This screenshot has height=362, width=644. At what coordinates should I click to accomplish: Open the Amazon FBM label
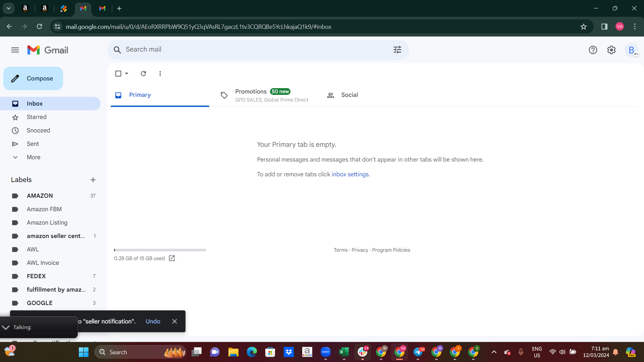click(50, 209)
